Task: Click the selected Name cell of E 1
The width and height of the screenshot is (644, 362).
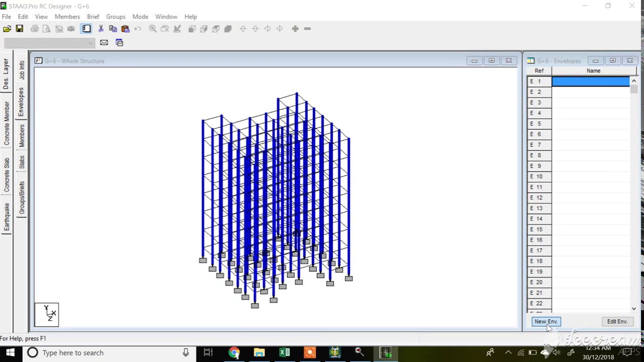Action: click(591, 81)
